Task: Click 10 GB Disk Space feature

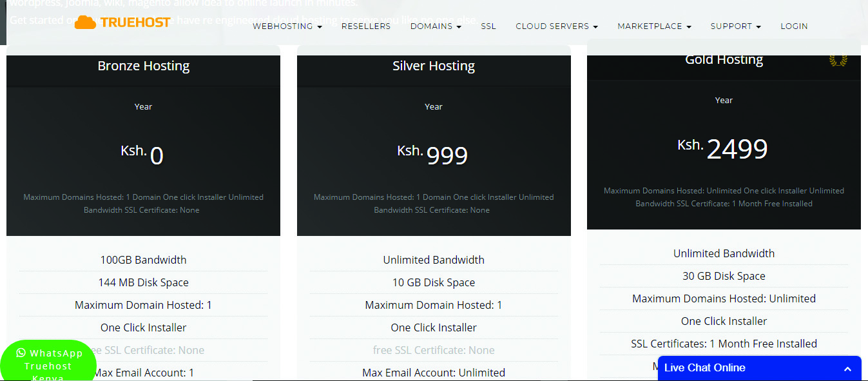Action: pos(434,282)
